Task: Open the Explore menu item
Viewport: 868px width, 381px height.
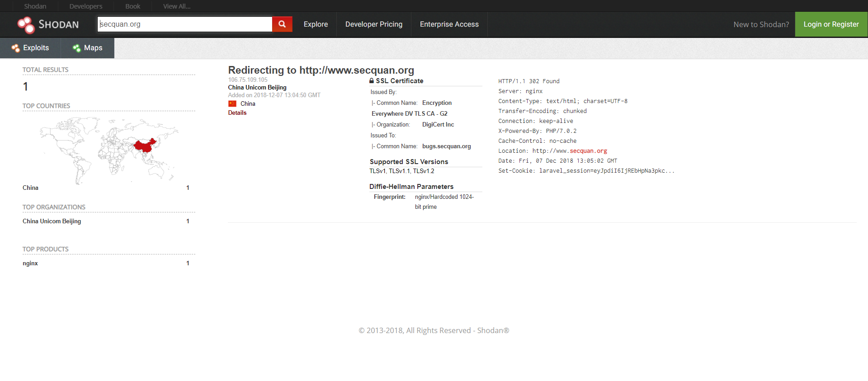Action: (316, 24)
